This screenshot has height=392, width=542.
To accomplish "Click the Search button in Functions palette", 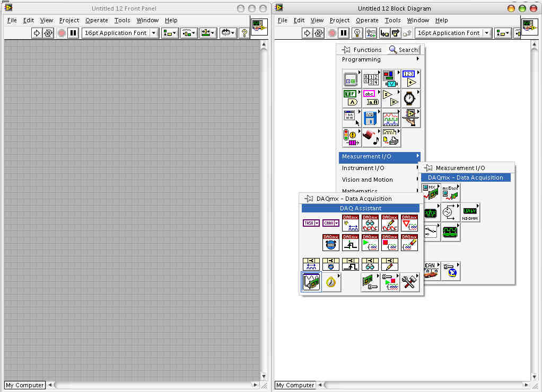I will pos(404,50).
